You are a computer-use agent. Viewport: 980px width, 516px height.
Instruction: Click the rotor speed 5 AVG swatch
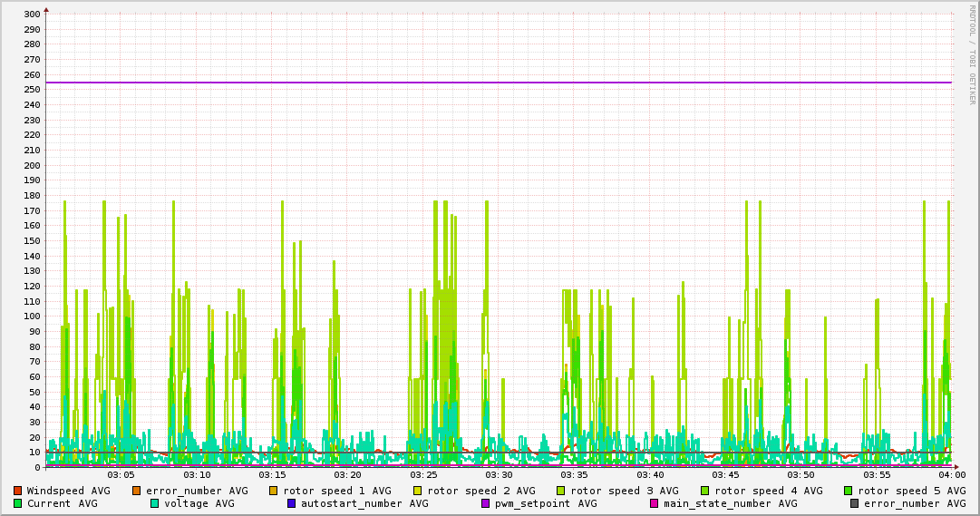coord(849,491)
